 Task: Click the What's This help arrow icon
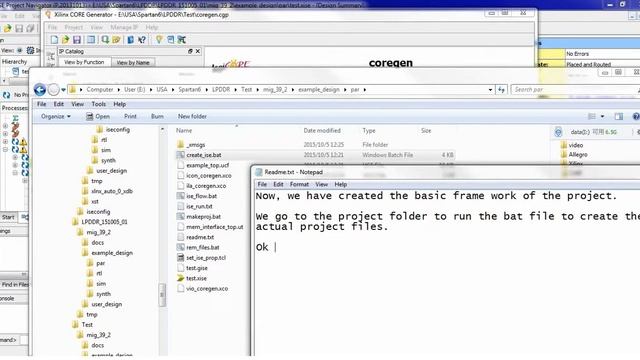pyautogui.click(x=142, y=40)
